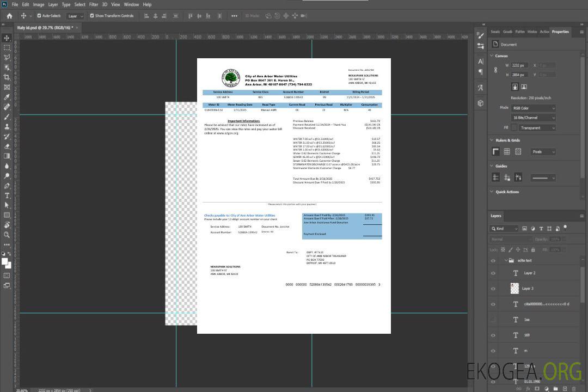Open the Auto-Select Layer dropdown

(75, 16)
